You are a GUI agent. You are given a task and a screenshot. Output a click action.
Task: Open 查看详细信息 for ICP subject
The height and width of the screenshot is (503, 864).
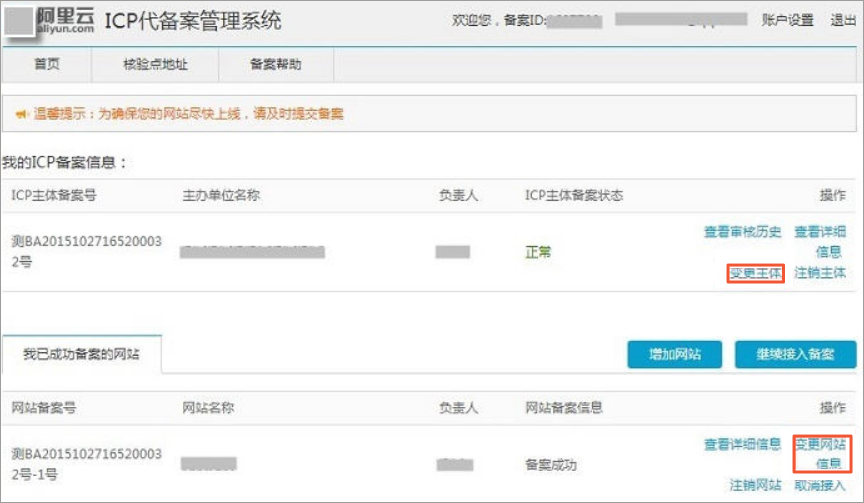820,241
